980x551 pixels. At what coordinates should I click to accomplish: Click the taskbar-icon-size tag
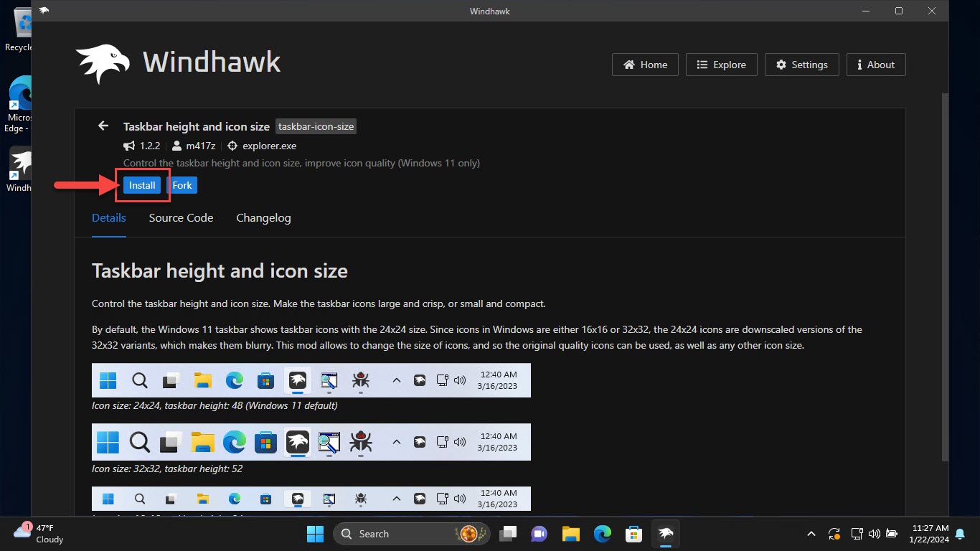[x=316, y=126]
